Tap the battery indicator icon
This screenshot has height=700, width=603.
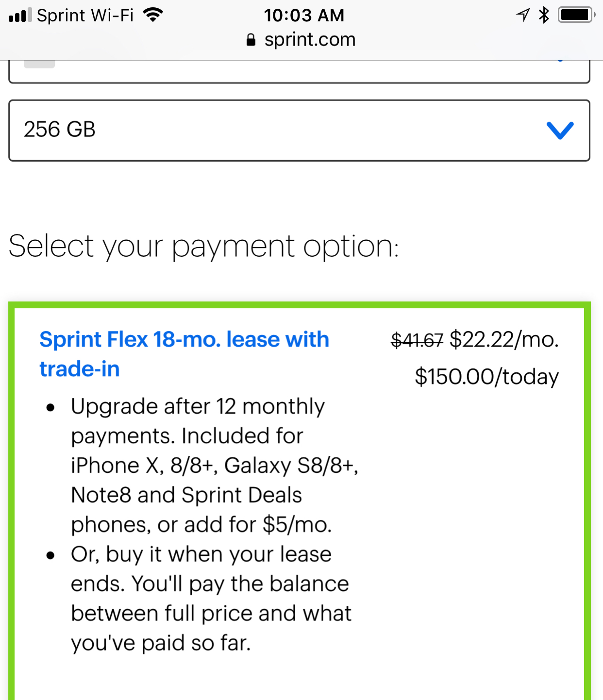[x=576, y=15]
